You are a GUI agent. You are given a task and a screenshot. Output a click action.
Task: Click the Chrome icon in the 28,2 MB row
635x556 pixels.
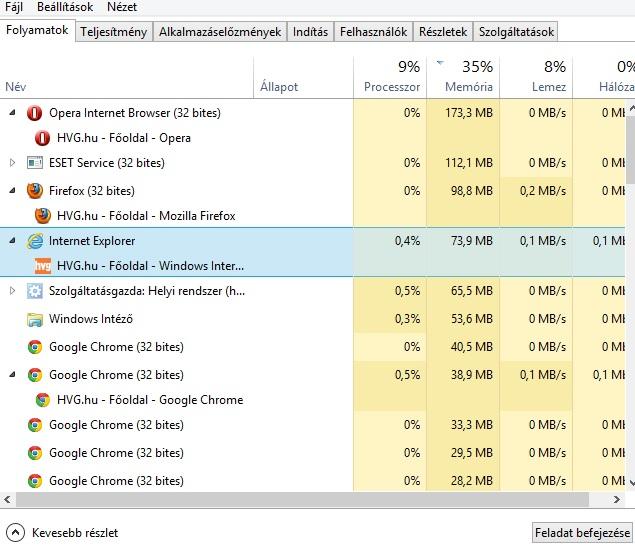tap(35, 481)
